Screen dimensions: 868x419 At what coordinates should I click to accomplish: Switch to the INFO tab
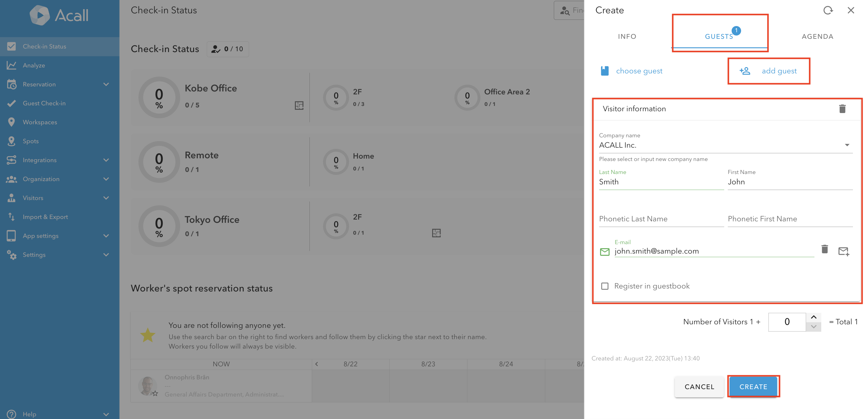627,36
